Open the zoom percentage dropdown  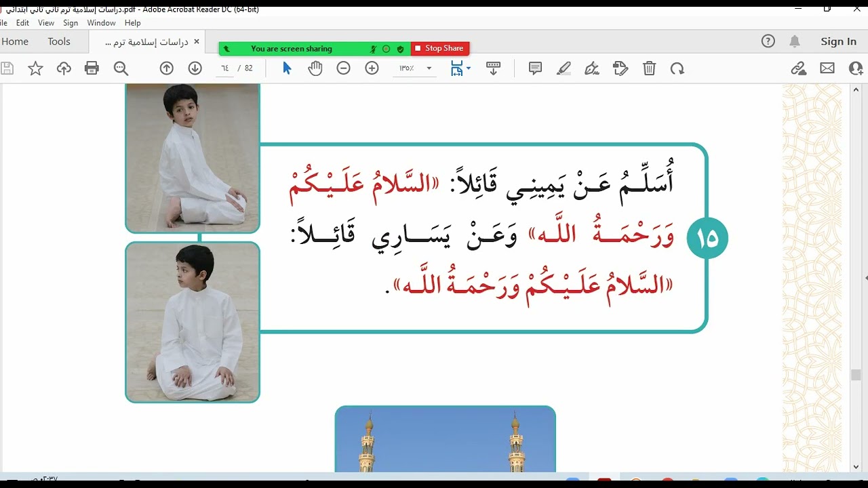[429, 68]
